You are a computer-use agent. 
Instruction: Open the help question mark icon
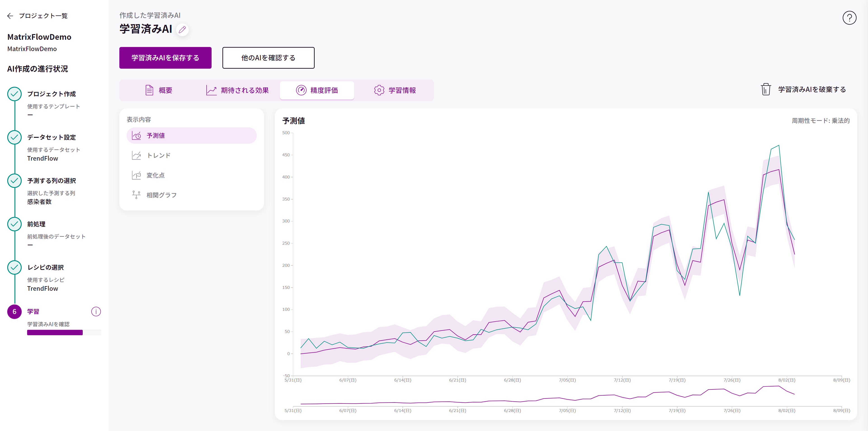(849, 18)
